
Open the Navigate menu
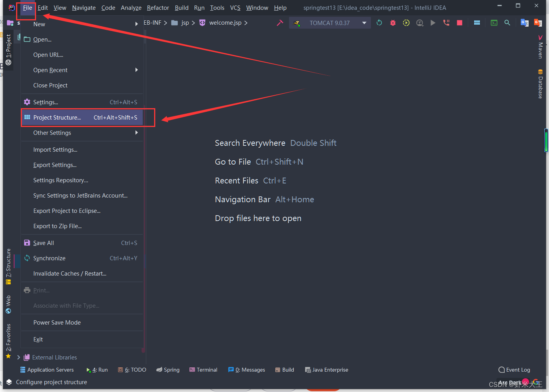pos(84,8)
